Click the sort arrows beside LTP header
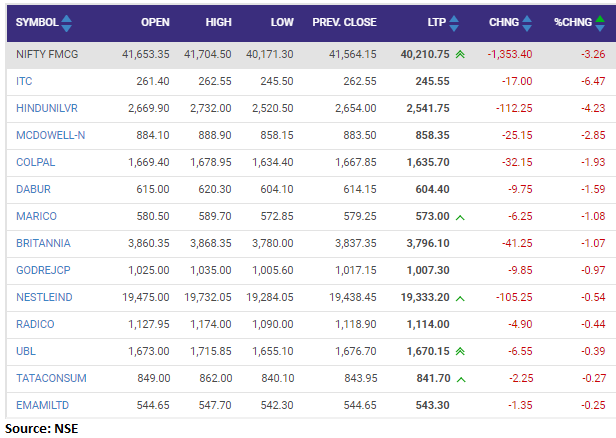 tap(455, 22)
